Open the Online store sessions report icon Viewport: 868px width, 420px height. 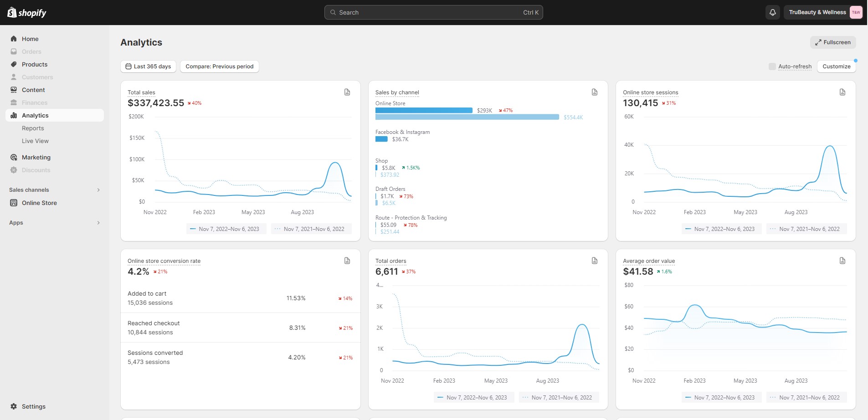pyautogui.click(x=842, y=92)
